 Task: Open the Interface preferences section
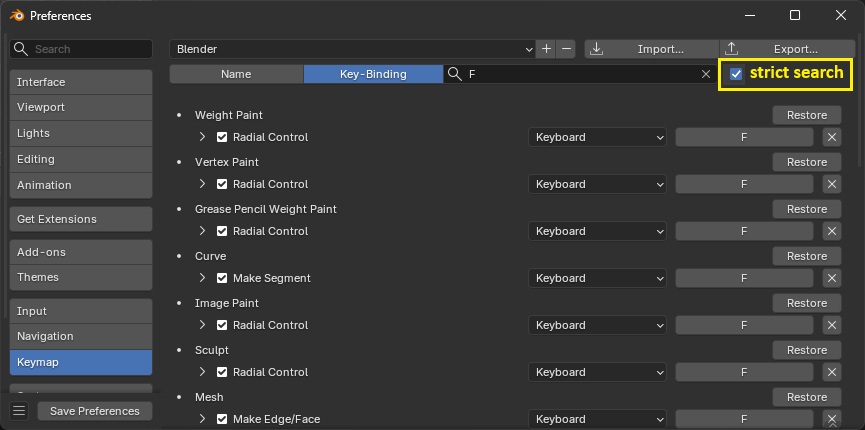coord(81,82)
